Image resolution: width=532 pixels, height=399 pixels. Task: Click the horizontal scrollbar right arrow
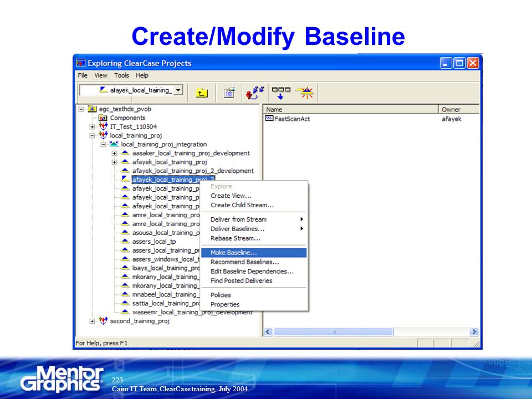pyautogui.click(x=474, y=331)
